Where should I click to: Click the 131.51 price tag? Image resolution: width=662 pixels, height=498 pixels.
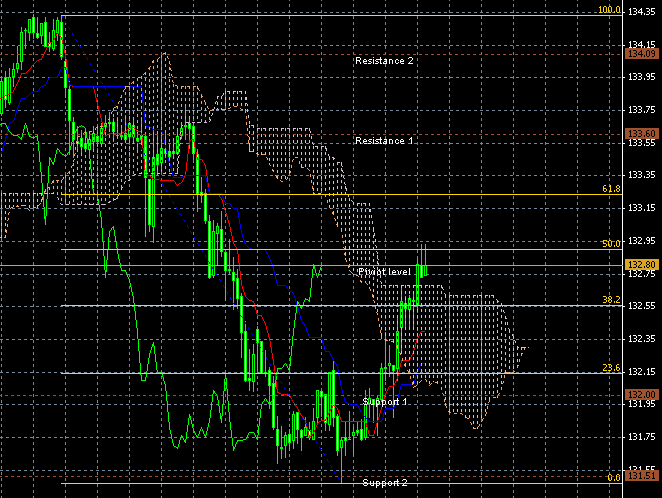click(x=642, y=476)
